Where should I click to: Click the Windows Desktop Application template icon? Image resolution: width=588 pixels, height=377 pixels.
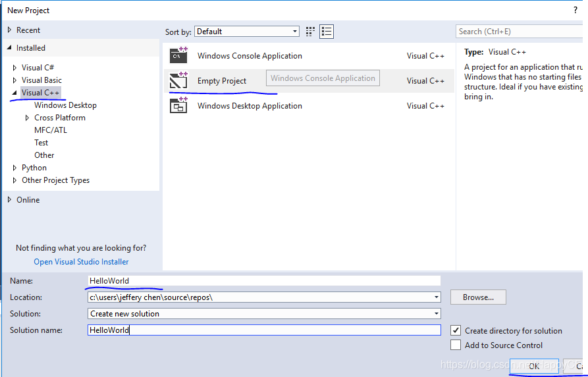pyautogui.click(x=178, y=105)
